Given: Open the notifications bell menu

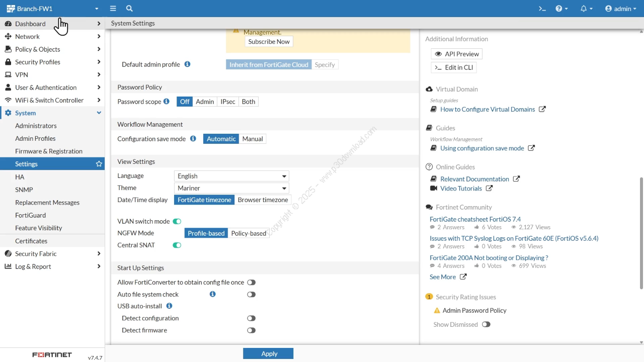Looking at the screenshot, I should point(586,9).
